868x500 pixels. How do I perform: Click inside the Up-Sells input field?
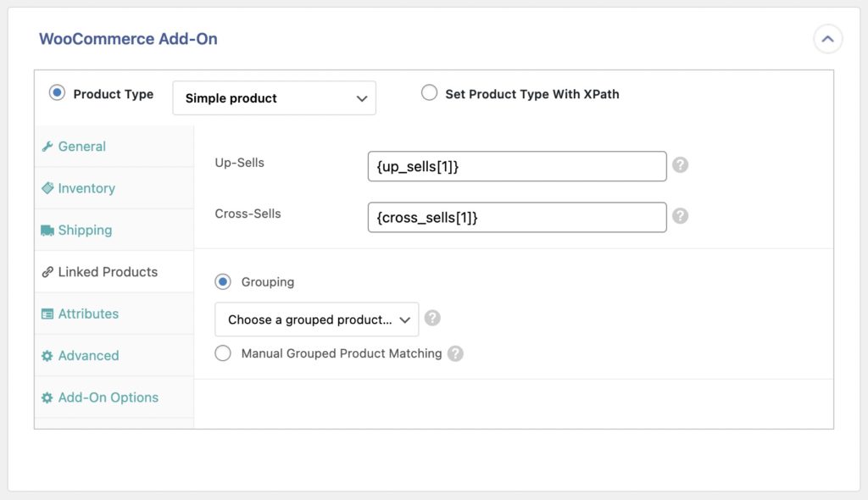517,166
